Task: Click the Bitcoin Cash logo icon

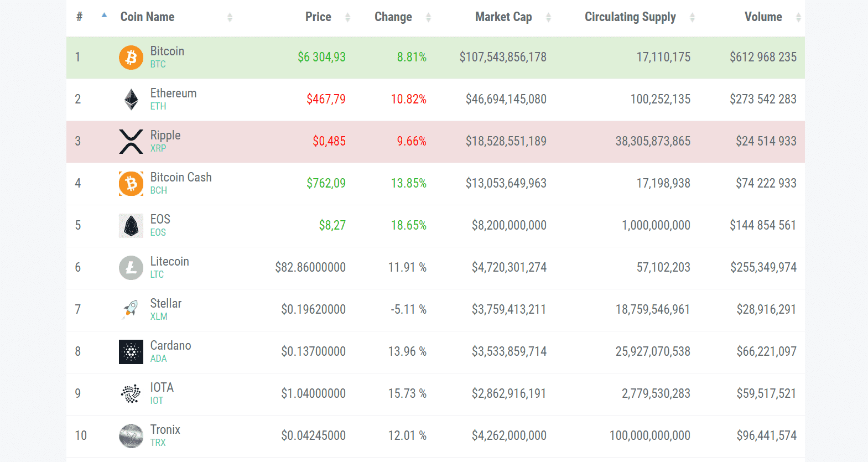Action: tap(131, 184)
